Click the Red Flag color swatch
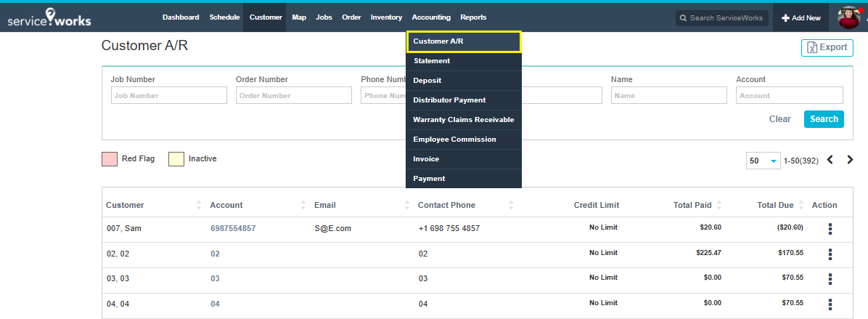 [110, 159]
